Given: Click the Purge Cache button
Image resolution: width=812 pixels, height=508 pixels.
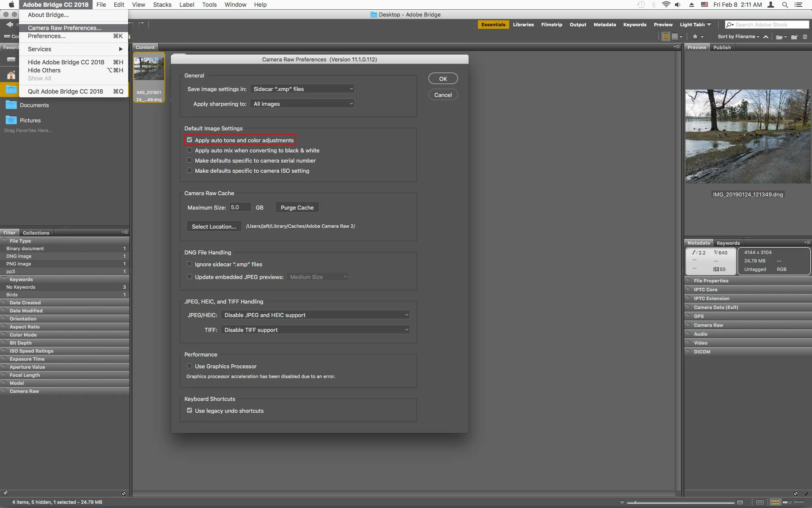Looking at the screenshot, I should [297, 207].
